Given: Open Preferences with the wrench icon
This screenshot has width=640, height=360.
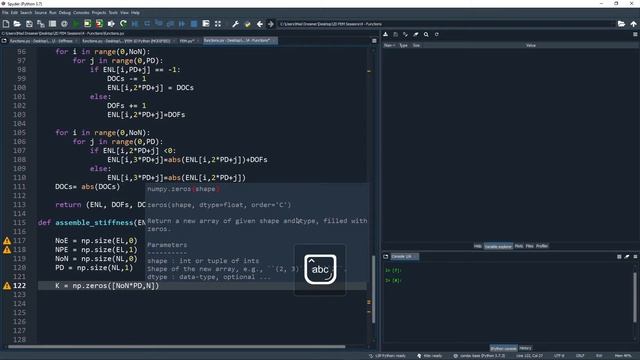Looking at the screenshot, I should click(x=235, y=24).
